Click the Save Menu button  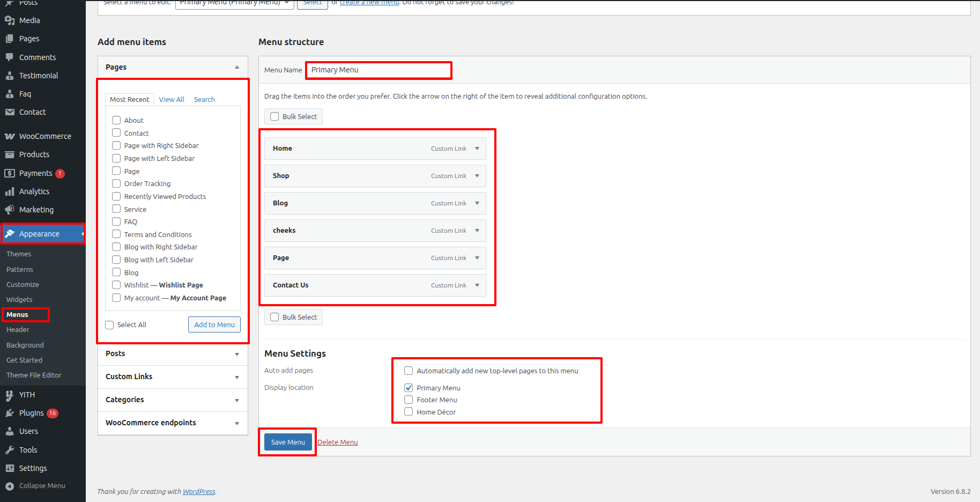[x=288, y=442]
